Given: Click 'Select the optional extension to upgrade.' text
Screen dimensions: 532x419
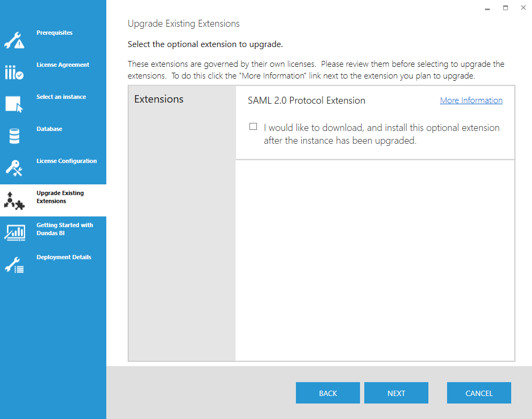Looking at the screenshot, I should pyautogui.click(x=205, y=44).
